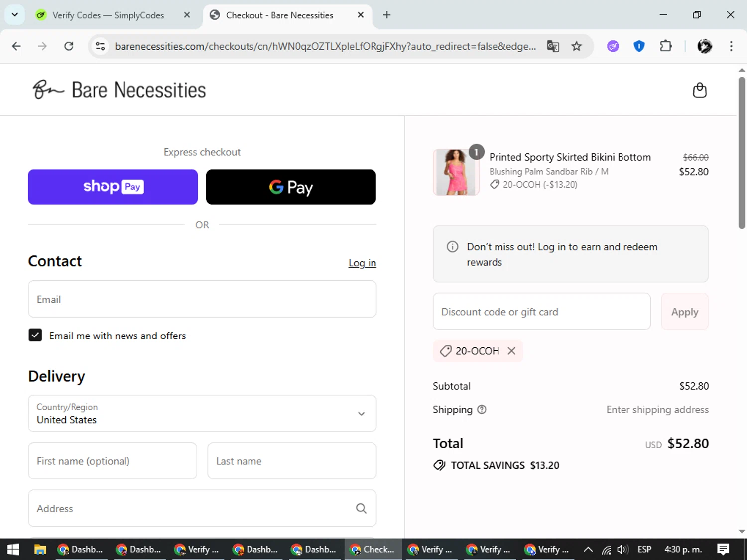Click the bikini bottom product thumbnail
Image resolution: width=747 pixels, height=560 pixels.
coord(456,172)
